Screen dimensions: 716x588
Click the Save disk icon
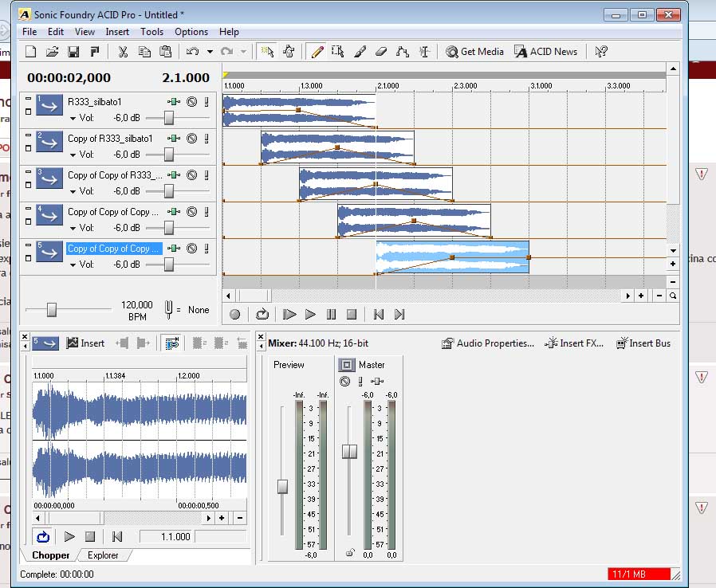(x=73, y=52)
